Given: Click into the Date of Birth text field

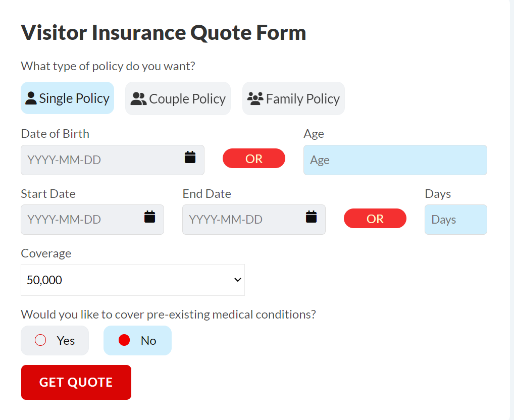Looking at the screenshot, I should pyautogui.click(x=101, y=160).
